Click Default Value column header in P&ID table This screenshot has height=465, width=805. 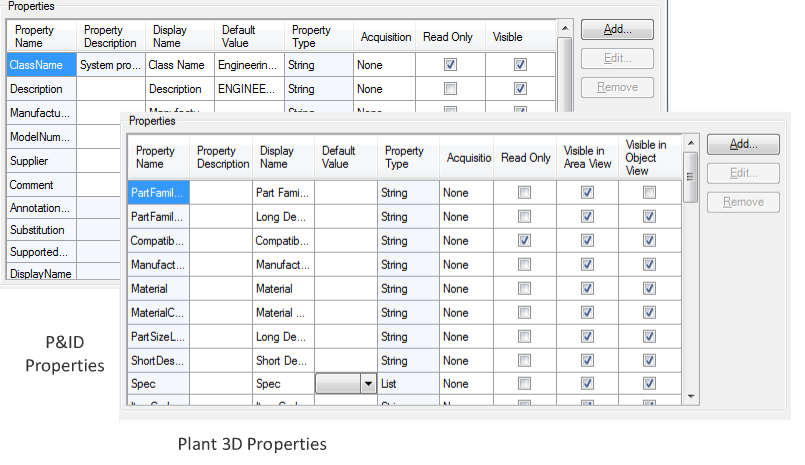pyautogui.click(x=249, y=36)
